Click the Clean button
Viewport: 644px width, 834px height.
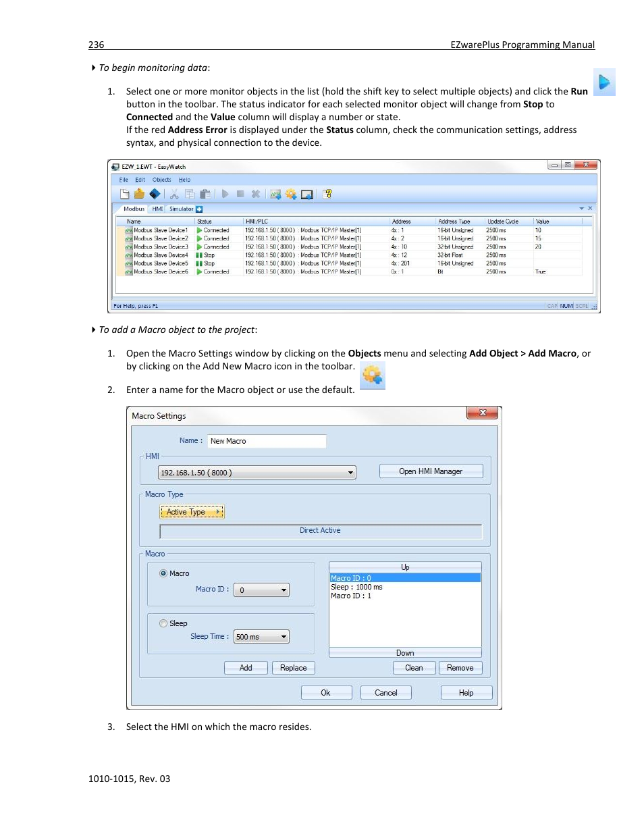coord(414,668)
